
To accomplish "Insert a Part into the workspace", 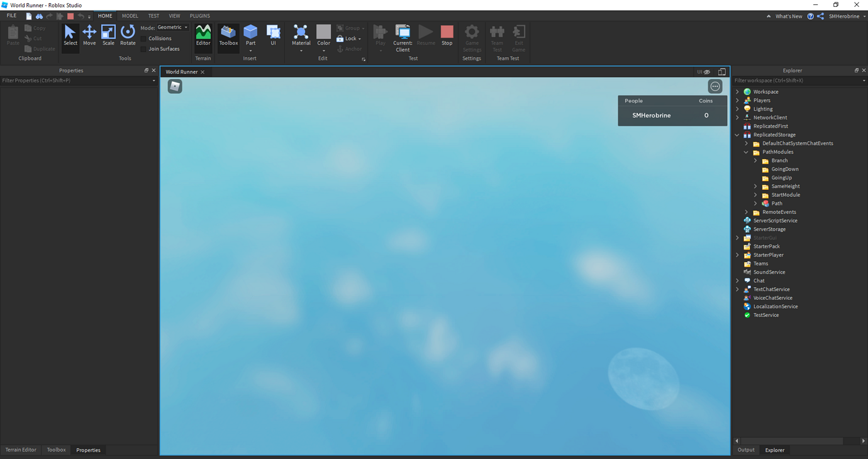I will point(250,36).
